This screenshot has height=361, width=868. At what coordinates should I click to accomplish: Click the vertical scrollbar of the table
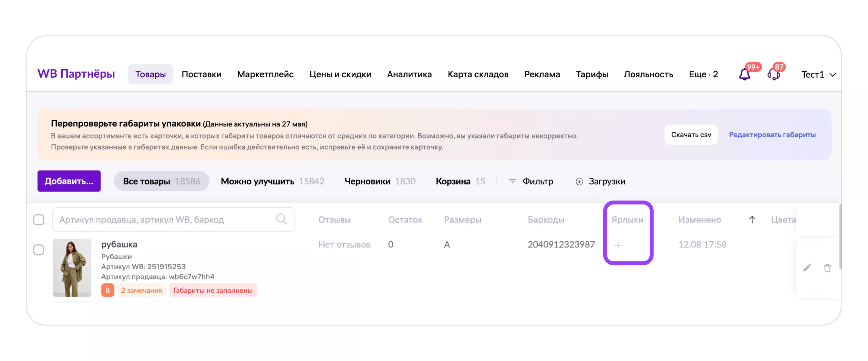(840, 236)
